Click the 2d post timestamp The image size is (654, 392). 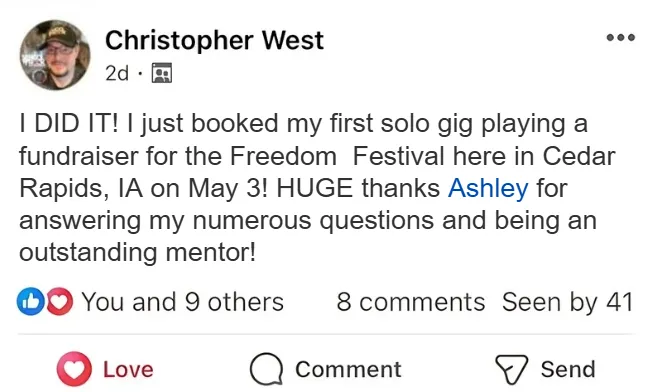[117, 73]
